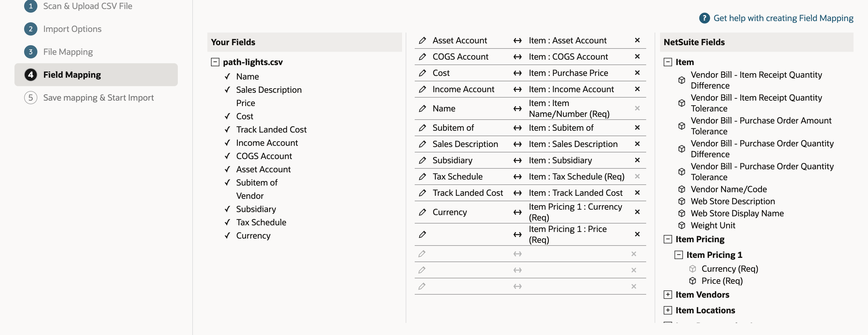The height and width of the screenshot is (335, 868).
Task: Delete the Track Landed Cost mapping
Action: (637, 193)
